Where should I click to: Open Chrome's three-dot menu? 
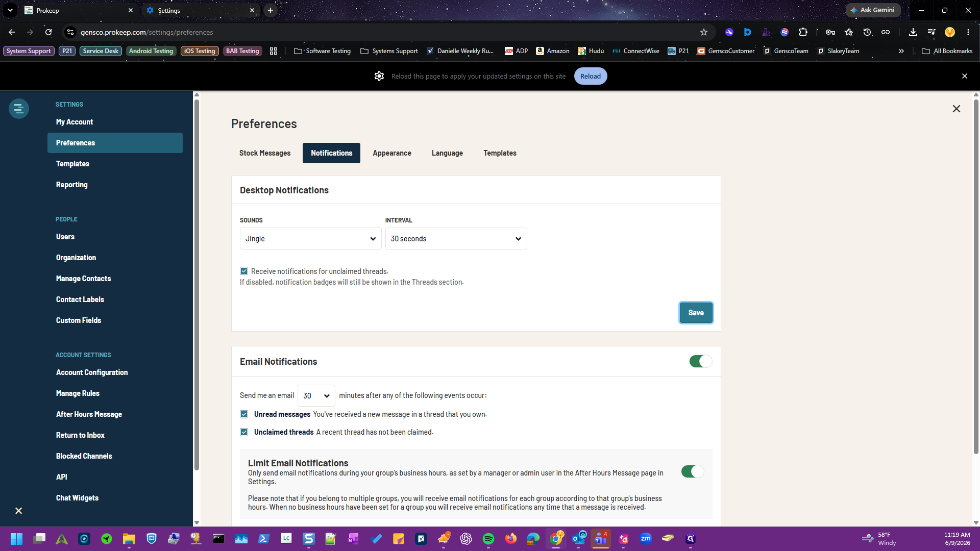968,32
